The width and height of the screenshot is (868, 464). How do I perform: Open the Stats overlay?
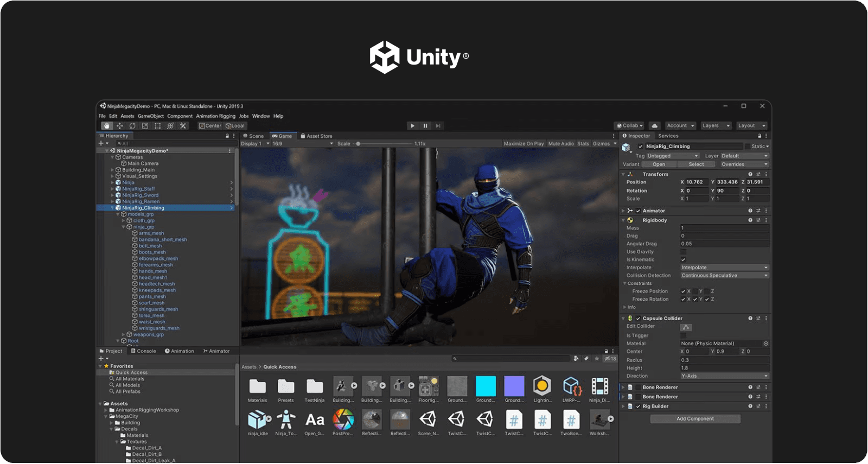pos(583,144)
